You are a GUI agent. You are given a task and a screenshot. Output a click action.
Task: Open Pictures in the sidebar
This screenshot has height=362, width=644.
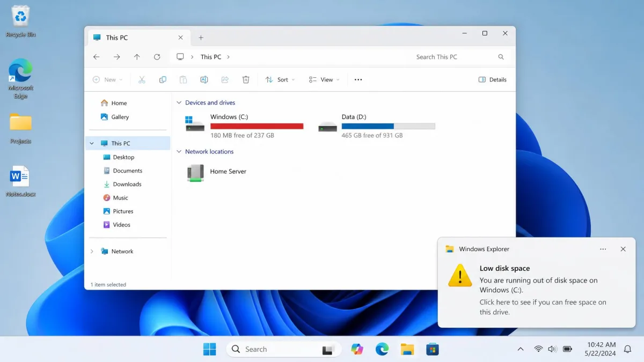click(x=118, y=211)
